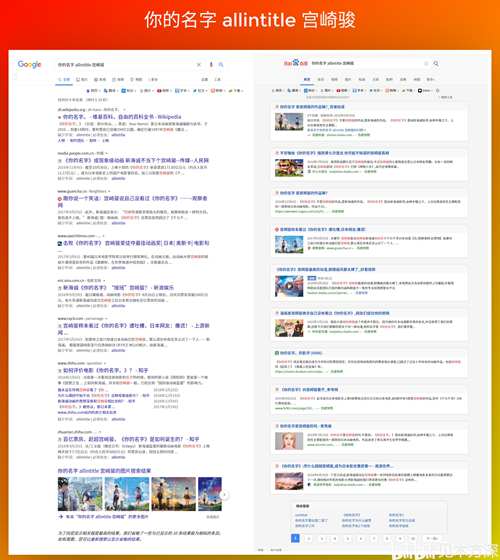Click the first Baidu result thumbnail
The width and height of the screenshot is (500, 560).
pyautogui.click(x=289, y=122)
